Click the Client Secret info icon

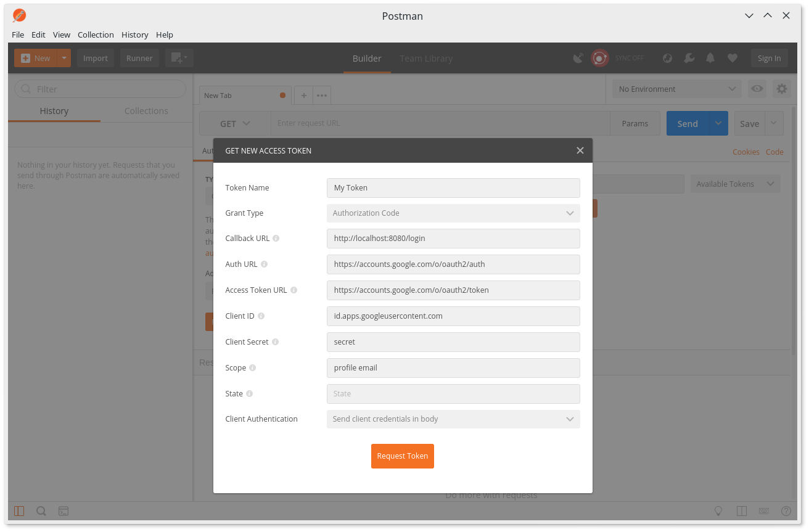coord(276,342)
